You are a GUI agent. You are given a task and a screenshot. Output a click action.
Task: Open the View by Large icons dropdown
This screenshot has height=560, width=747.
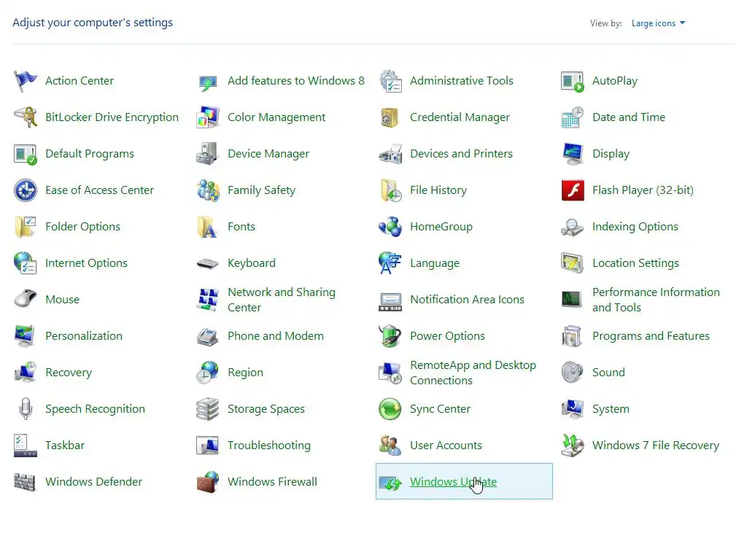pos(659,23)
